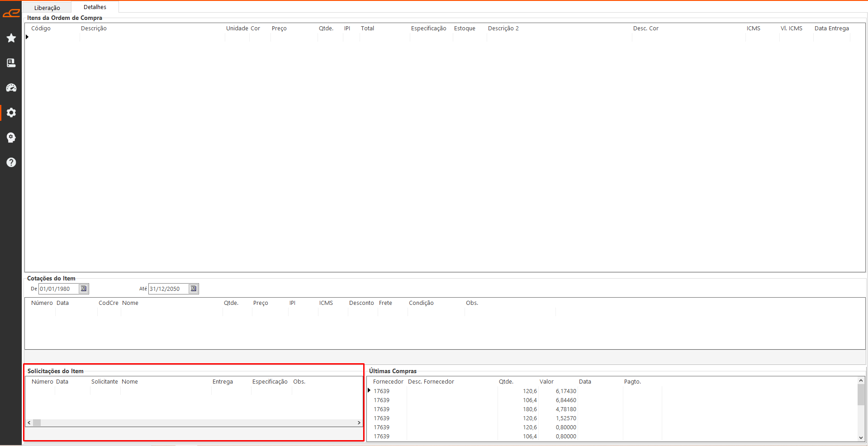Click the Até date field 31/12/2050
Image resolution: width=868 pixels, height=446 pixels.
[168, 289]
